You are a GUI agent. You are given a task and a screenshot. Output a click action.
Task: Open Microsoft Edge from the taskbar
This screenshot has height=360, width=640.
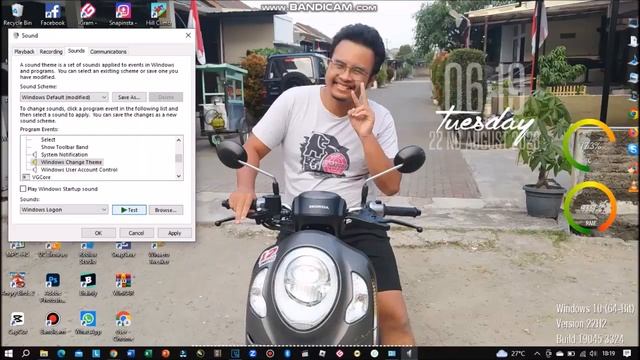[61, 353]
